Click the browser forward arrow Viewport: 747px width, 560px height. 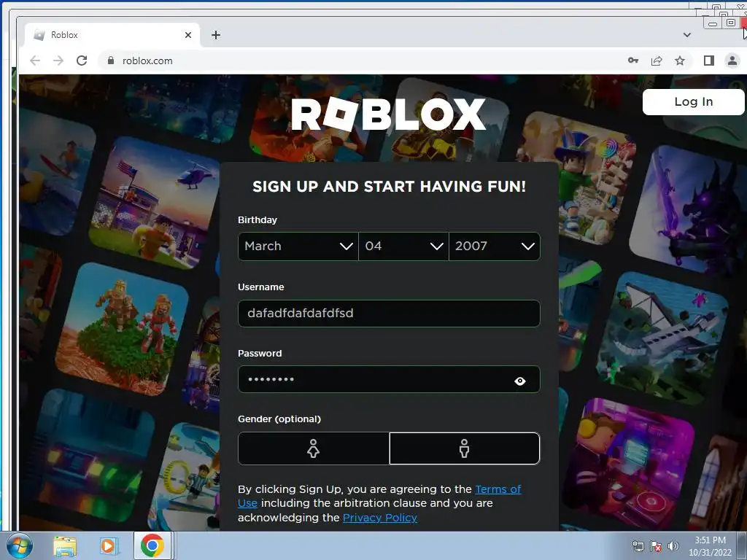pyautogui.click(x=58, y=61)
